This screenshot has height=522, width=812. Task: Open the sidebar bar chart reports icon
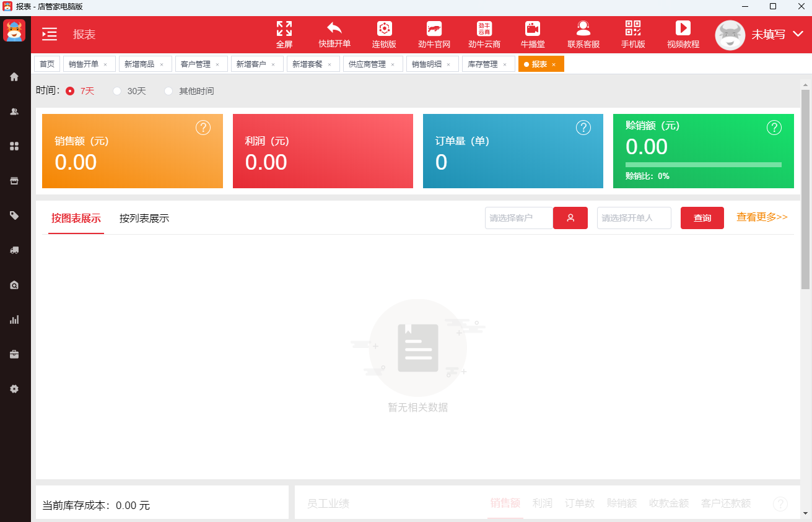14,320
